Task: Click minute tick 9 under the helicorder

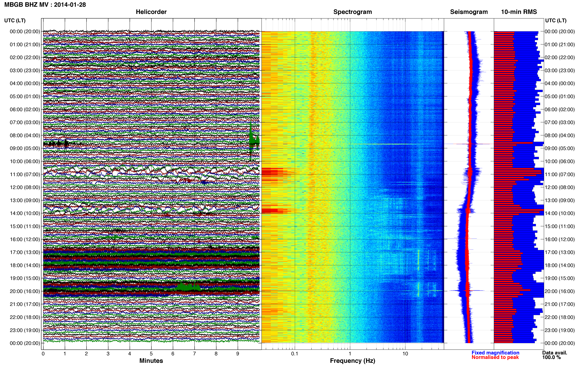Action: pos(238,354)
